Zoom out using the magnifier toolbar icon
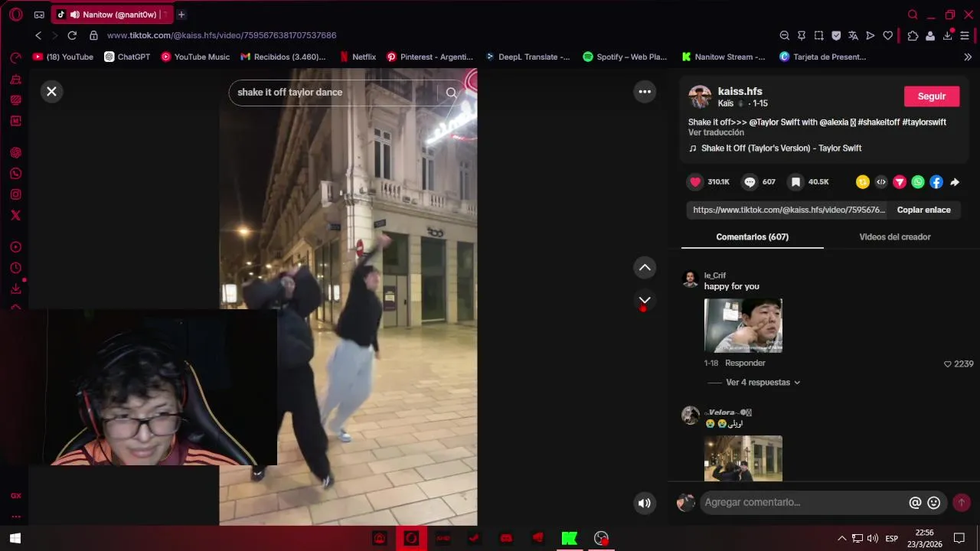The width and height of the screenshot is (980, 551). pyautogui.click(x=785, y=35)
